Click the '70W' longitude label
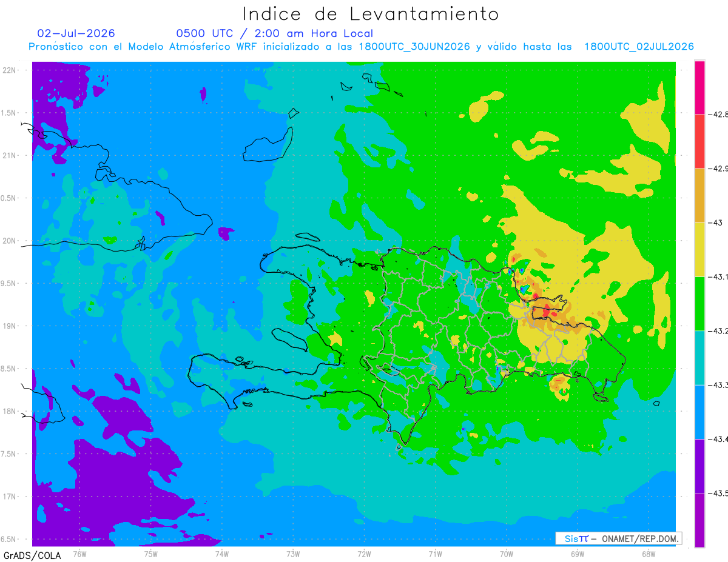 pos(507,554)
